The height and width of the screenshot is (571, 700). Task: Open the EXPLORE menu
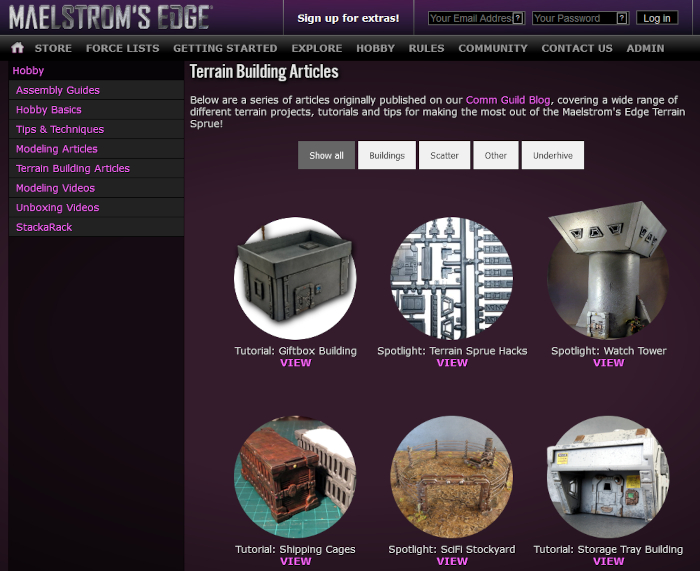click(x=317, y=48)
